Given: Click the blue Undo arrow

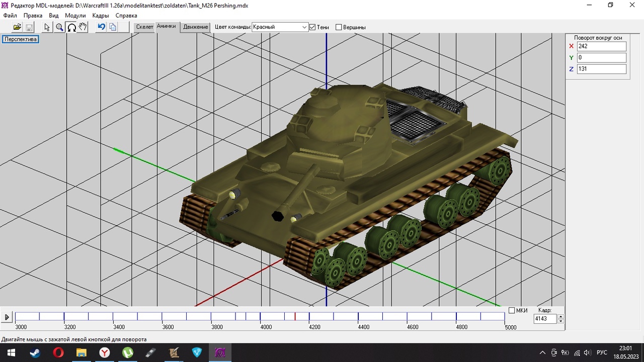Looking at the screenshot, I should 101,27.
